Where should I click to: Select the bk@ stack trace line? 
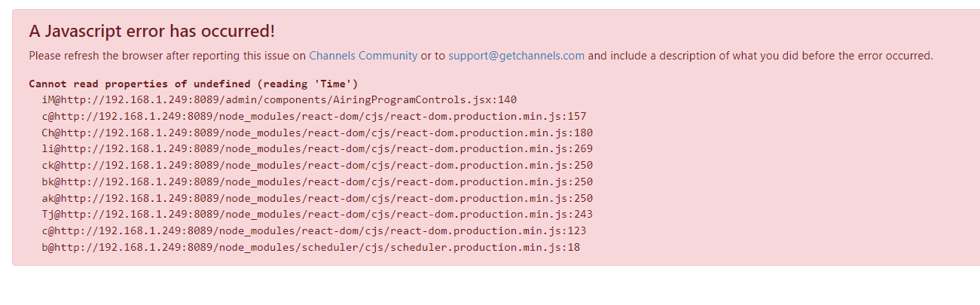317,182
